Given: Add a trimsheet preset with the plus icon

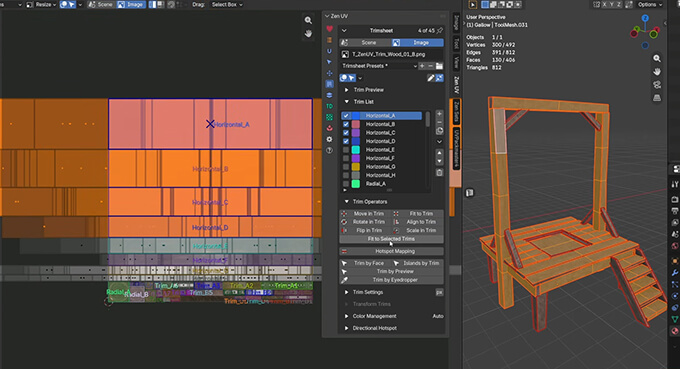Looking at the screenshot, I should tap(422, 66).
